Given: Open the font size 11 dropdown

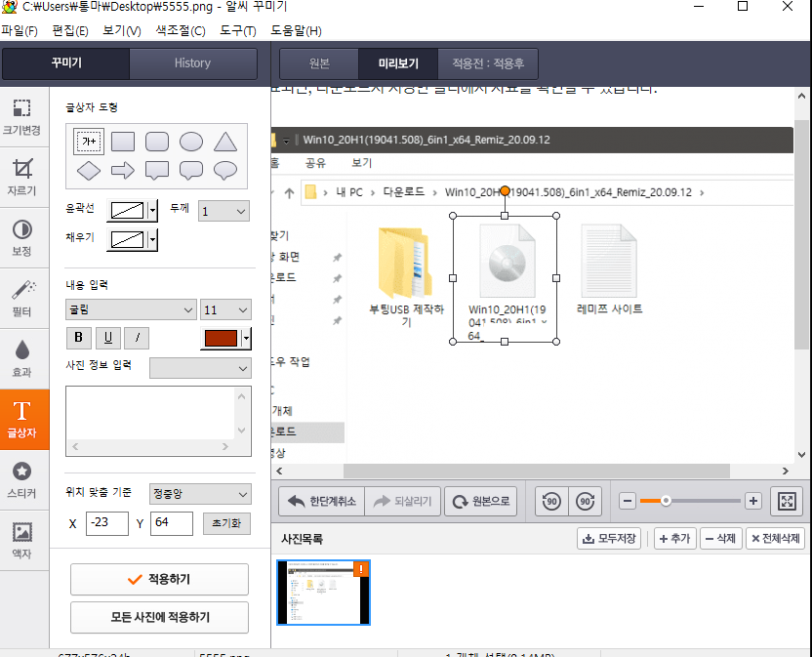Looking at the screenshot, I should click(x=225, y=309).
